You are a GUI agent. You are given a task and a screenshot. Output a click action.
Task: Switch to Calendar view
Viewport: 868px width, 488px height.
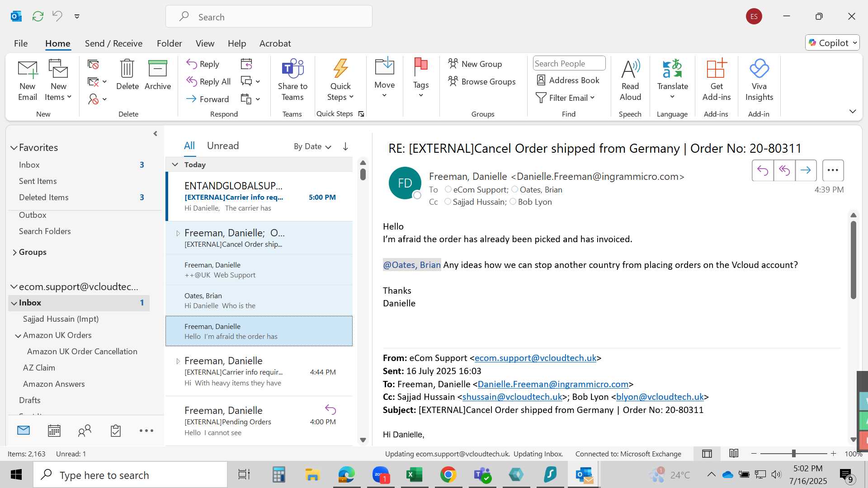point(54,431)
